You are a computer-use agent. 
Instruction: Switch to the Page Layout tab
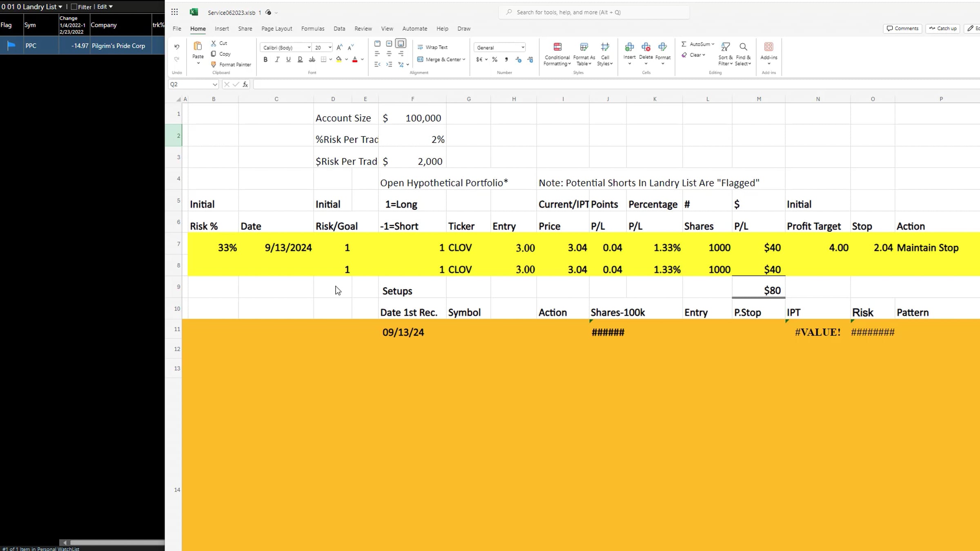coord(277,29)
